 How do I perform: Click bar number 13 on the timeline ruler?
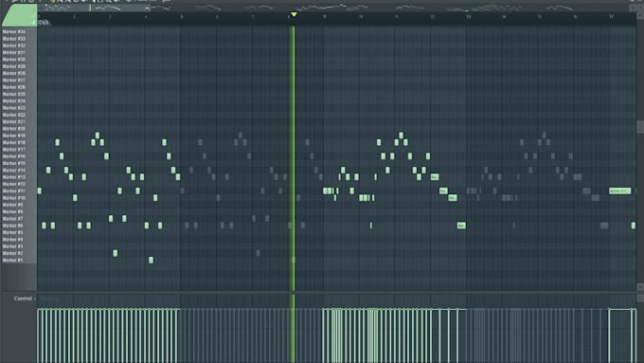click(468, 17)
